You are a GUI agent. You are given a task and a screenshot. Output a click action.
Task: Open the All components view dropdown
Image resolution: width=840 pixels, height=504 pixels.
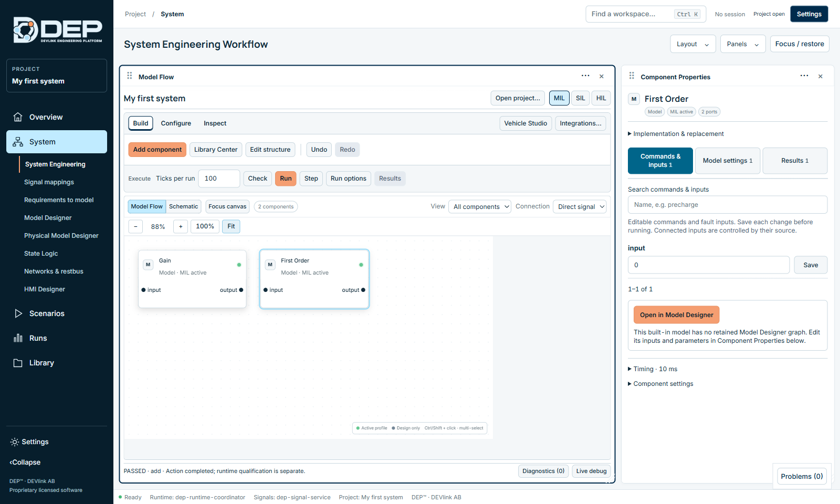[480, 207]
